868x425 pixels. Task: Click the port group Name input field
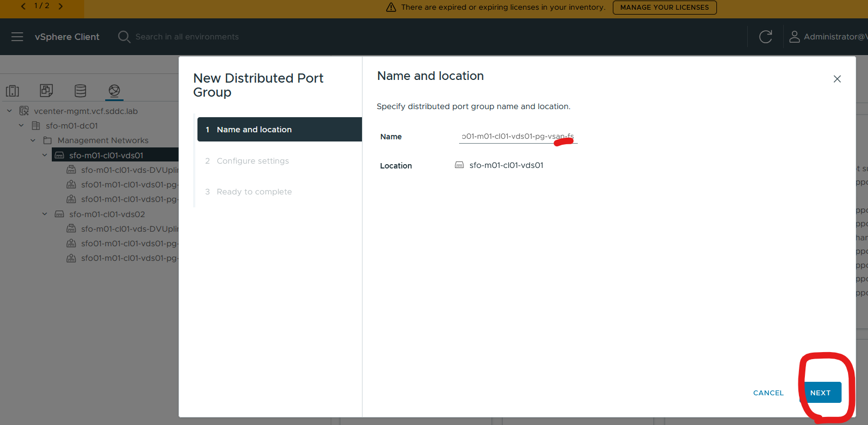tap(517, 137)
